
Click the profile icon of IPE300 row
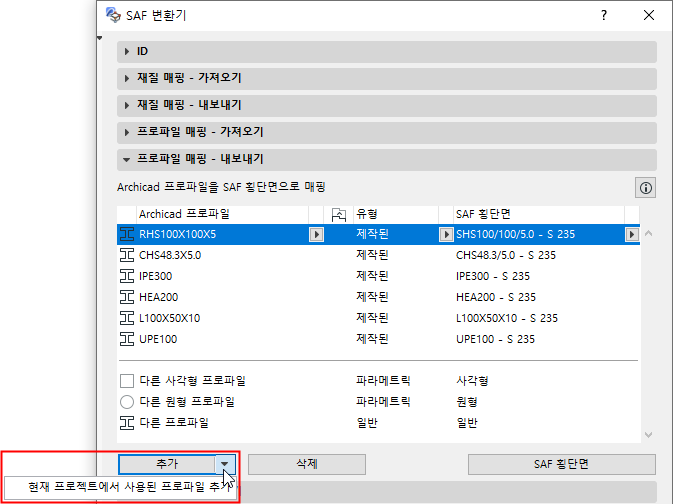(127, 276)
